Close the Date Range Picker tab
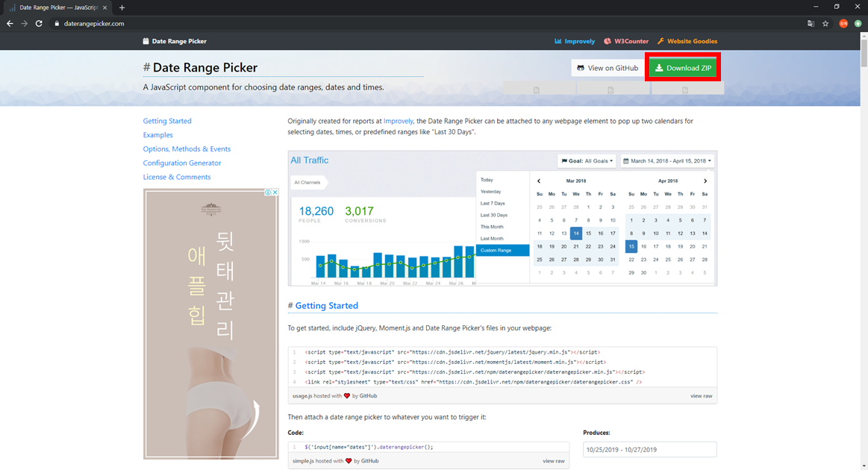The image size is (868, 470). (x=105, y=7)
